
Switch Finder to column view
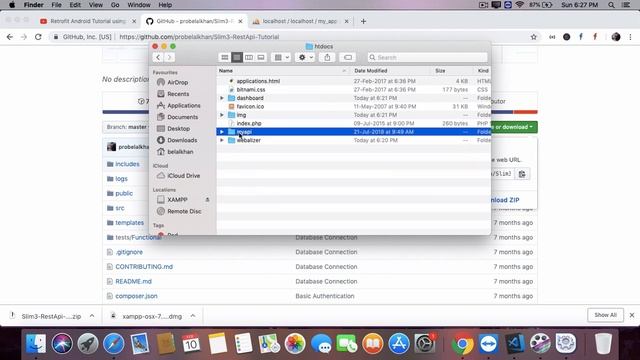point(249,58)
